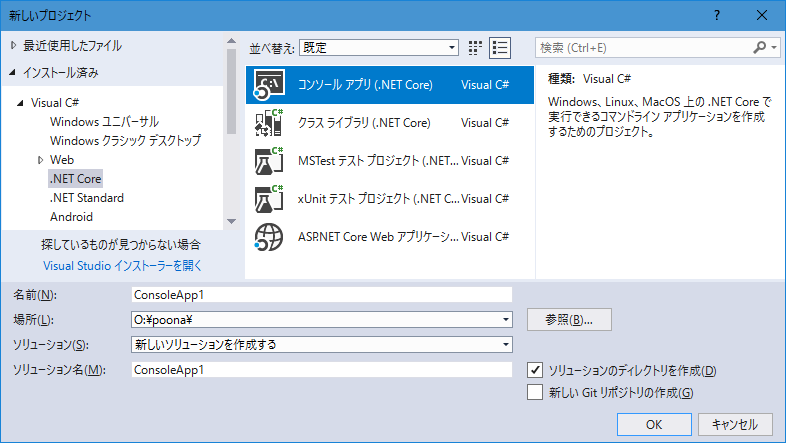Click the Visual C# tree label
Viewport: 786px width, 443px height.
pyautogui.click(x=55, y=103)
